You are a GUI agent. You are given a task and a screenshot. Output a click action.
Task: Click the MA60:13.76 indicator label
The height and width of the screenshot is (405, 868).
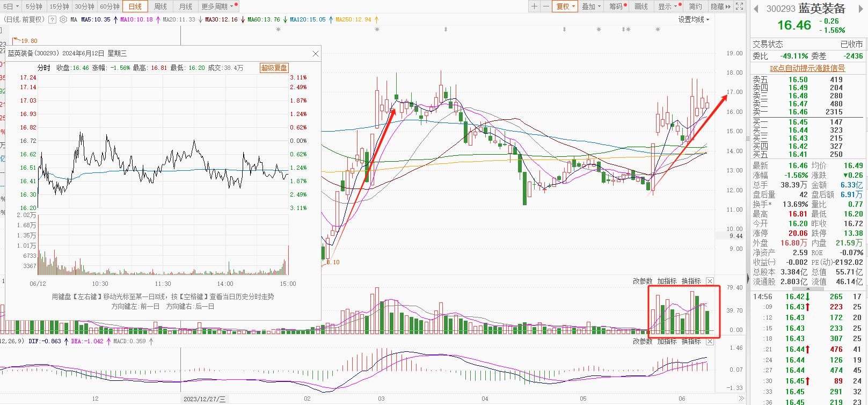(x=264, y=19)
